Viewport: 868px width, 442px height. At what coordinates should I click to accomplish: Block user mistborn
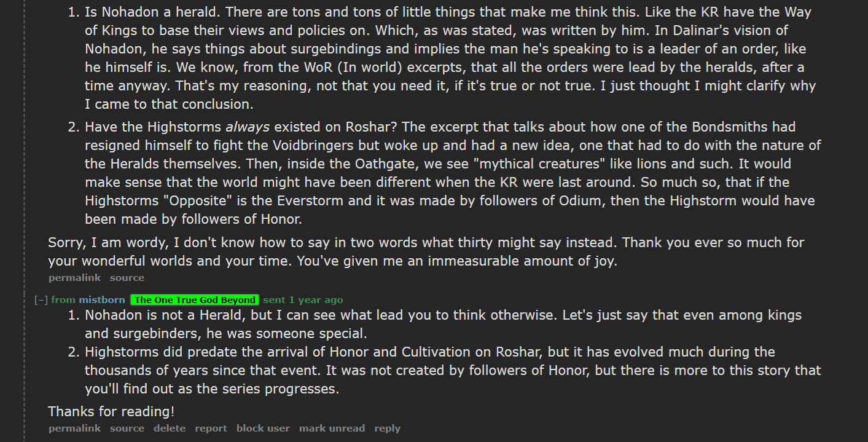263,428
